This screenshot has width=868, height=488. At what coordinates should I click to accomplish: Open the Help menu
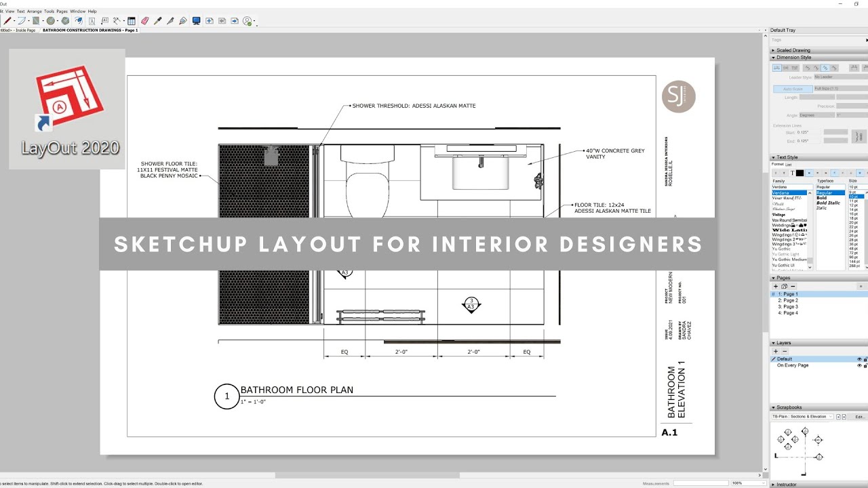92,12
